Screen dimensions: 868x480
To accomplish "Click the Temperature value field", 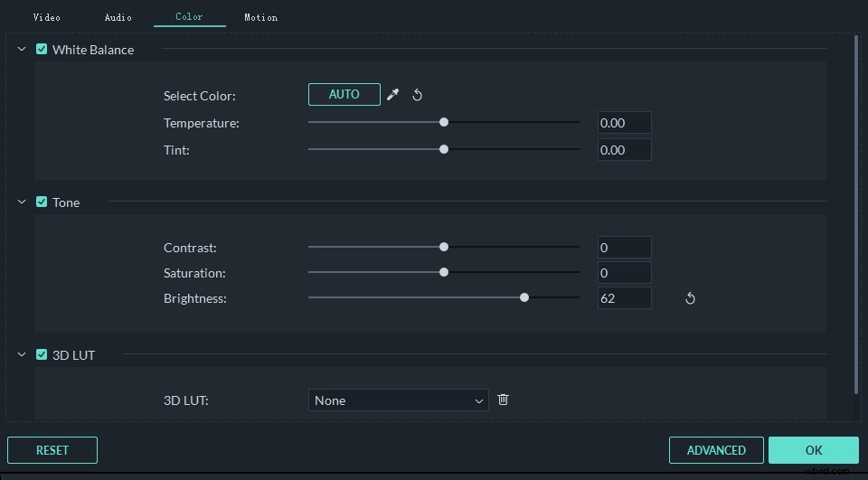I will [625, 123].
